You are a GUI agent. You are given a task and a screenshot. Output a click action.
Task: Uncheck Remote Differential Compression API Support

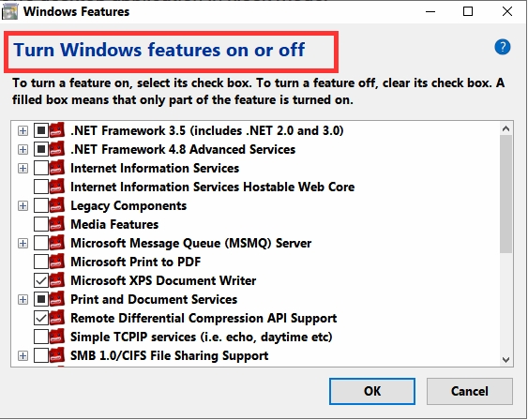[x=41, y=318]
